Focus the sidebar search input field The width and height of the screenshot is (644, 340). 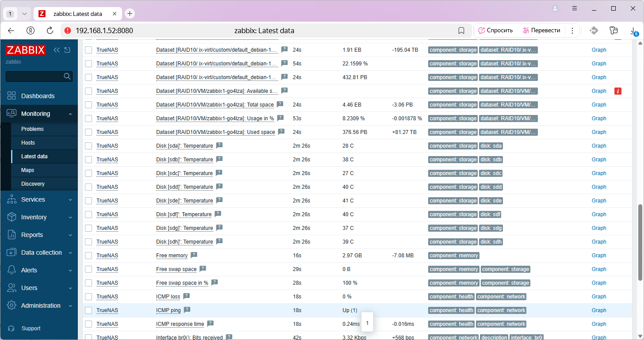(34, 76)
